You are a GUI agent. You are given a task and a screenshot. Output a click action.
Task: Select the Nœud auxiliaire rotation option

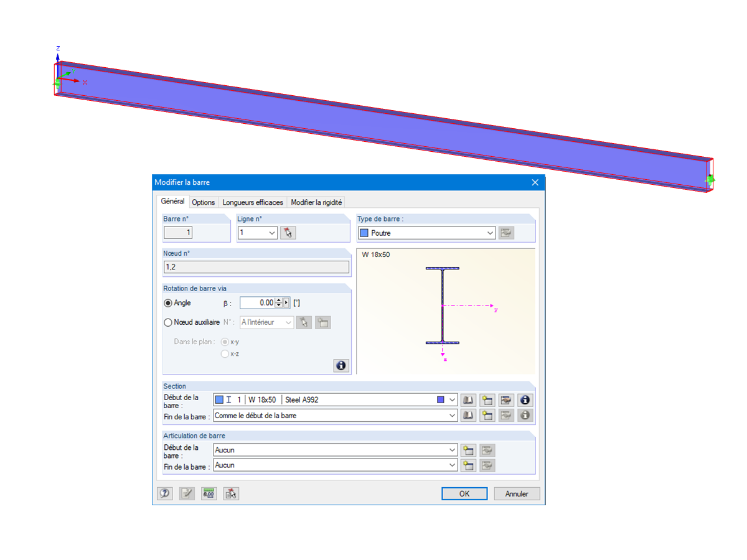point(168,322)
